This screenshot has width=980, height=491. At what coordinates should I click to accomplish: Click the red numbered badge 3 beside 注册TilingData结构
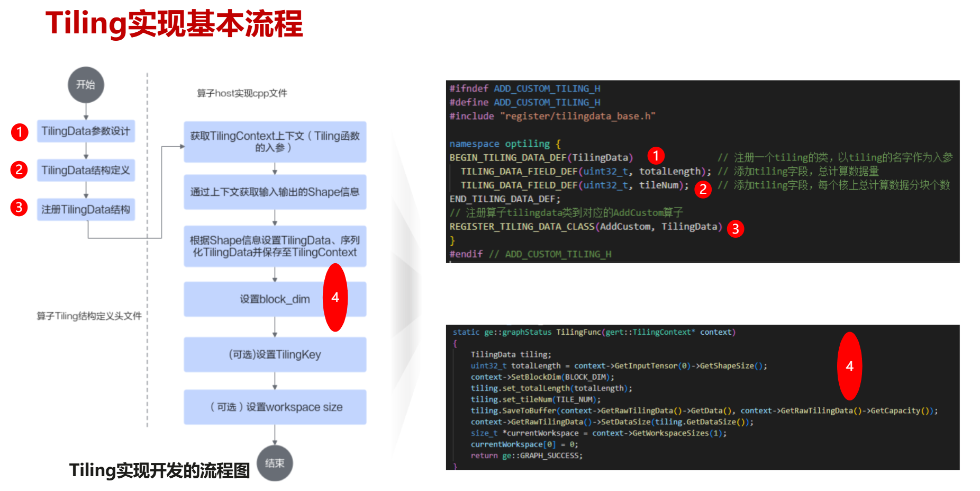[19, 209]
